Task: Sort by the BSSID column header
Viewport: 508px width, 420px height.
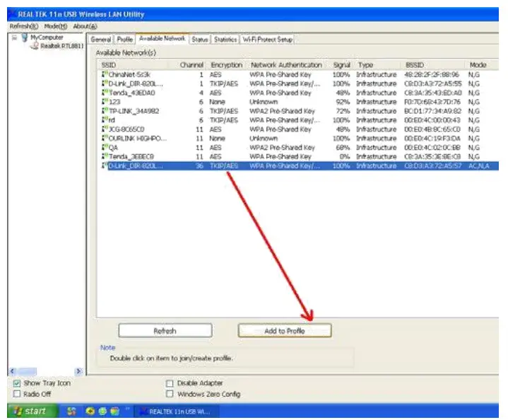Action: [x=433, y=65]
